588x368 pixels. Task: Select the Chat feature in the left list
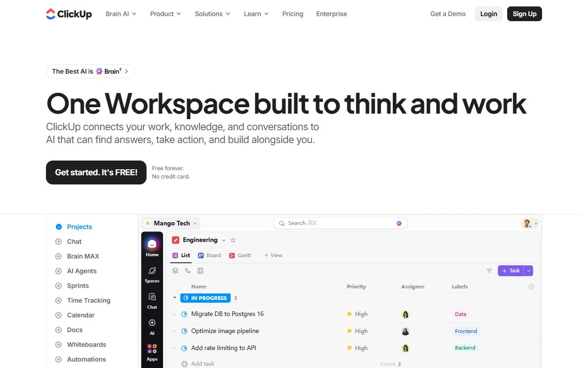tap(68, 241)
